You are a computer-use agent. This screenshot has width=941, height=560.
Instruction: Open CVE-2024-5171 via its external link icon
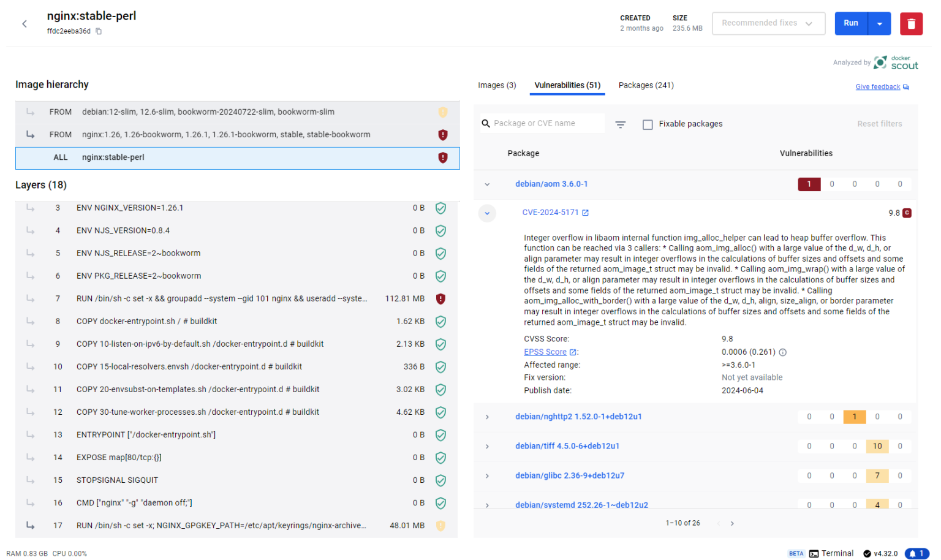click(585, 212)
